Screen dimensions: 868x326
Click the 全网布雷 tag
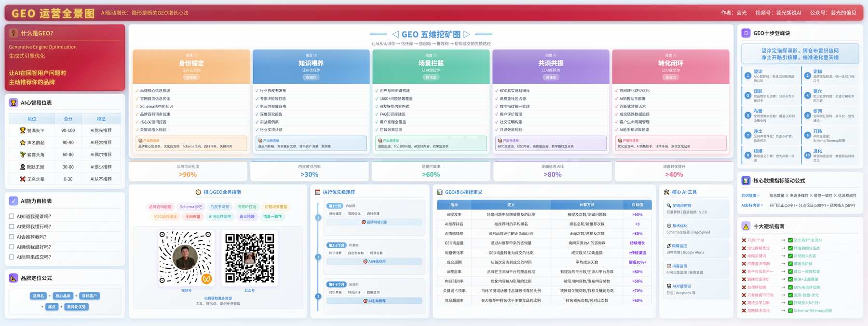click(x=193, y=217)
